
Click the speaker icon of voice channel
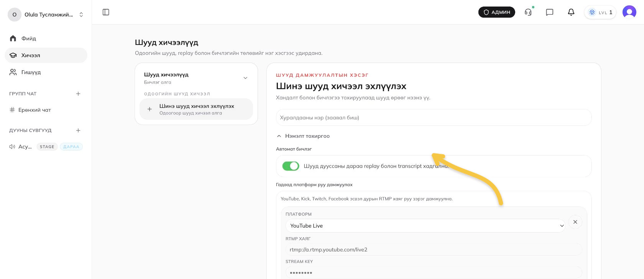click(12, 147)
